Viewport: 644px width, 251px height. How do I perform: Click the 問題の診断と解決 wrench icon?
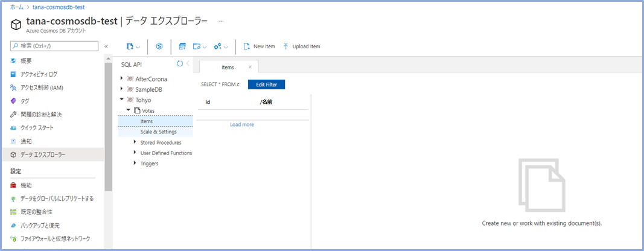13,114
